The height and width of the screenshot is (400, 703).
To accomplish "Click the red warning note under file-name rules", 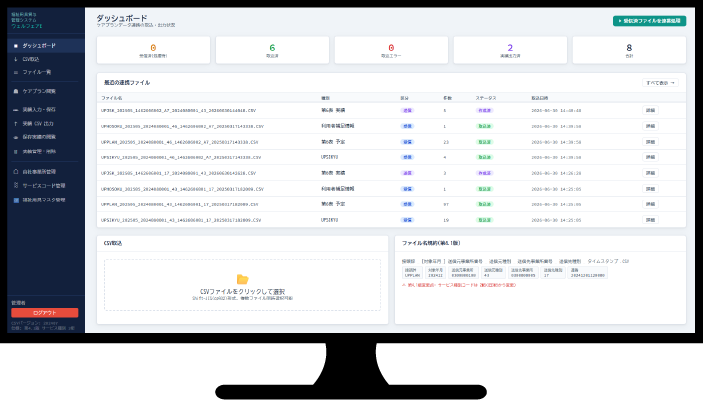I will pyautogui.click(x=459, y=285).
